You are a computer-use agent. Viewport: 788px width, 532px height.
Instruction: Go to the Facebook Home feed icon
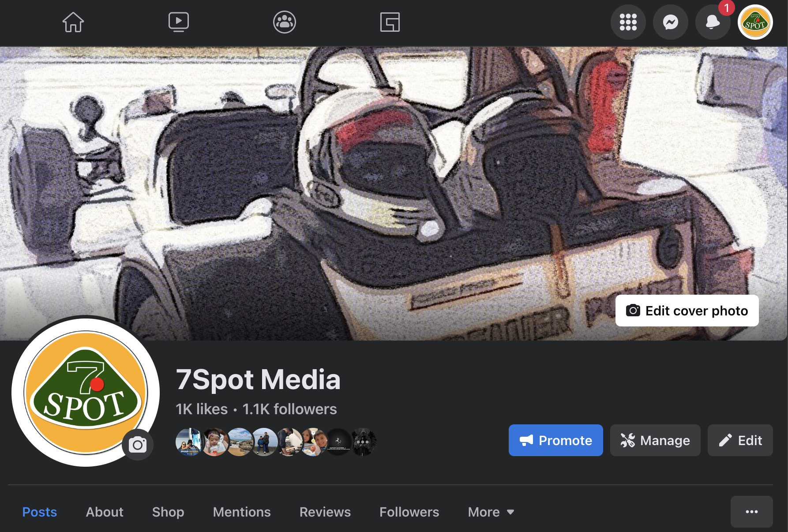(x=73, y=22)
